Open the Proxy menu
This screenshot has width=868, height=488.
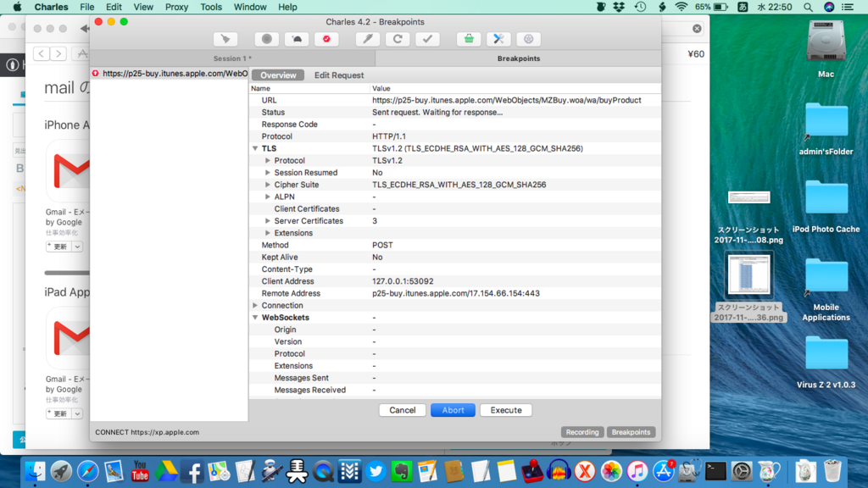pyautogui.click(x=176, y=7)
